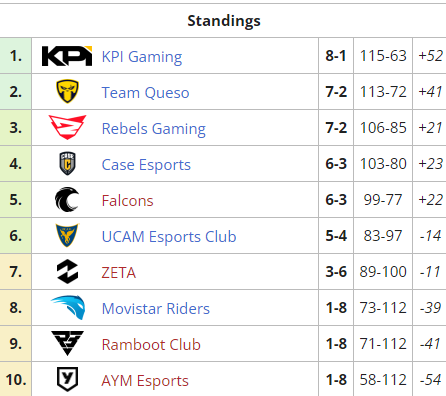Click the UCAM Esports Club crest logo
The image size is (446, 396).
click(x=67, y=235)
